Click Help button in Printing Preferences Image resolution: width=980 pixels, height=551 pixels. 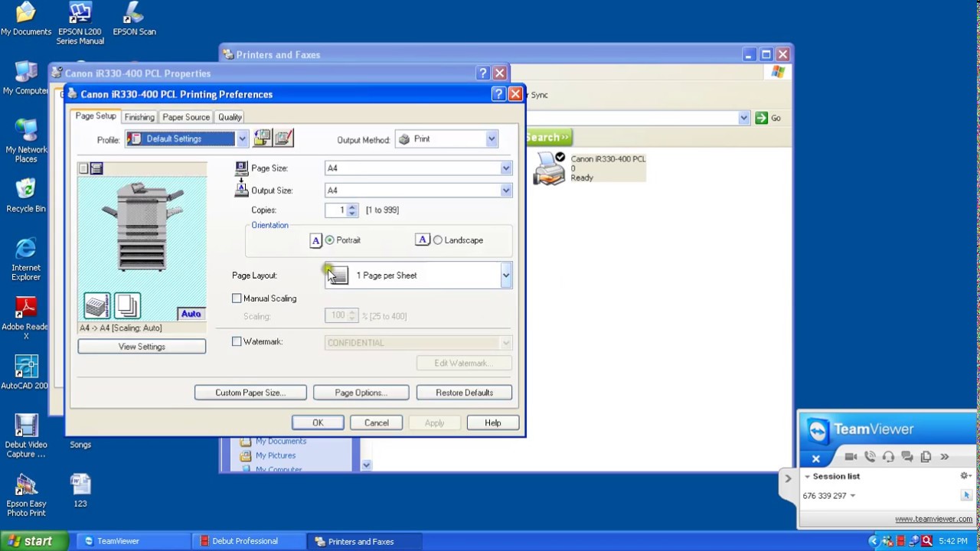492,423
